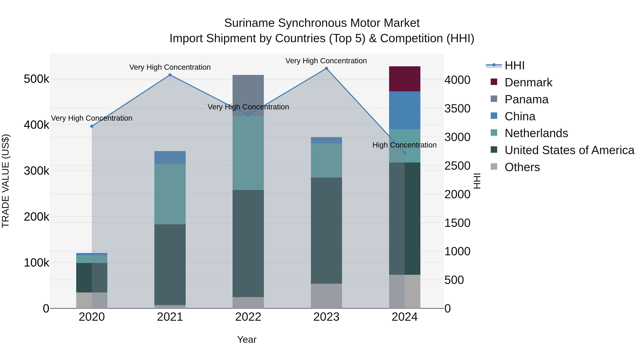Viewport: 644px width, 362px height.
Task: Click the United States dark green swatch
Action: (x=494, y=149)
